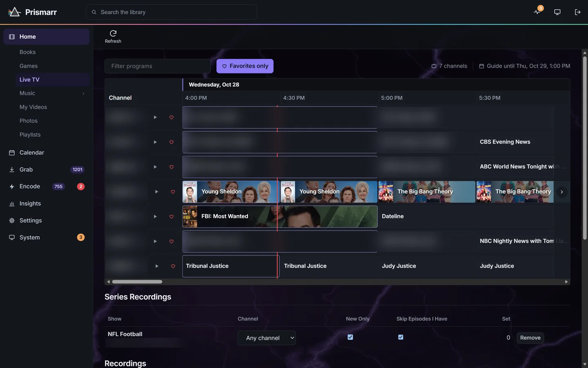Open the Home menu item
This screenshot has width=588, height=368.
pyautogui.click(x=47, y=37)
